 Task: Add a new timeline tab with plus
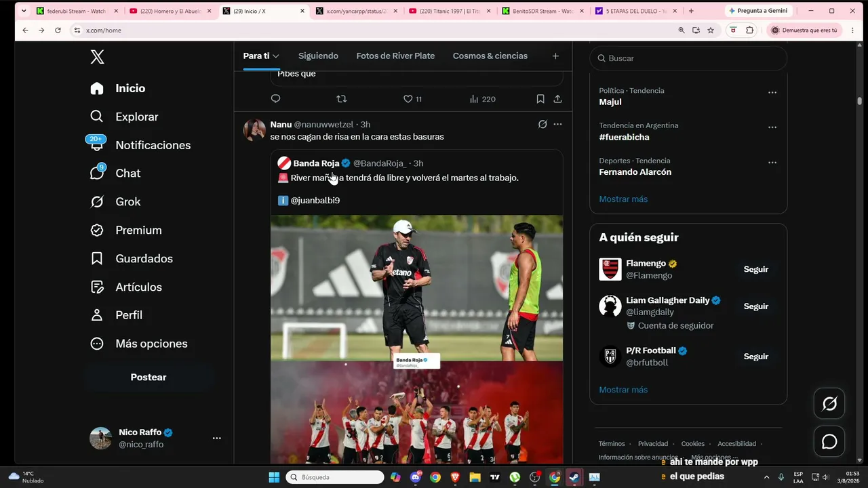pos(555,56)
